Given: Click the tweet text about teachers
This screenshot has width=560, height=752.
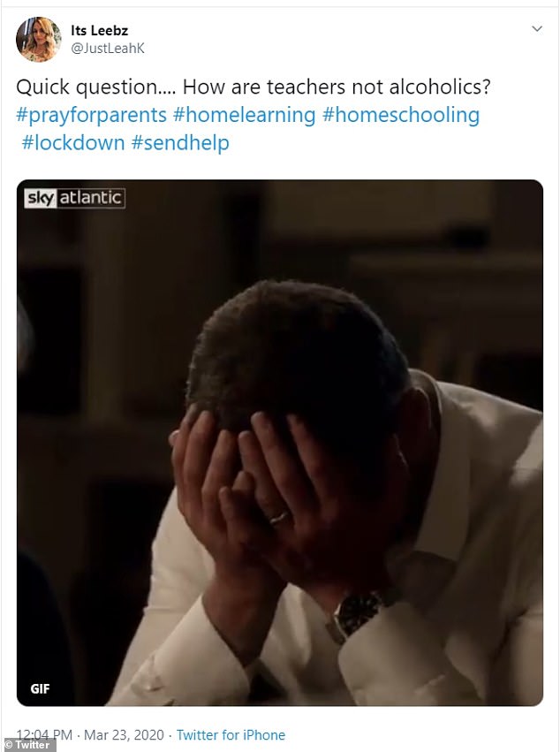Looking at the screenshot, I should point(254,87).
